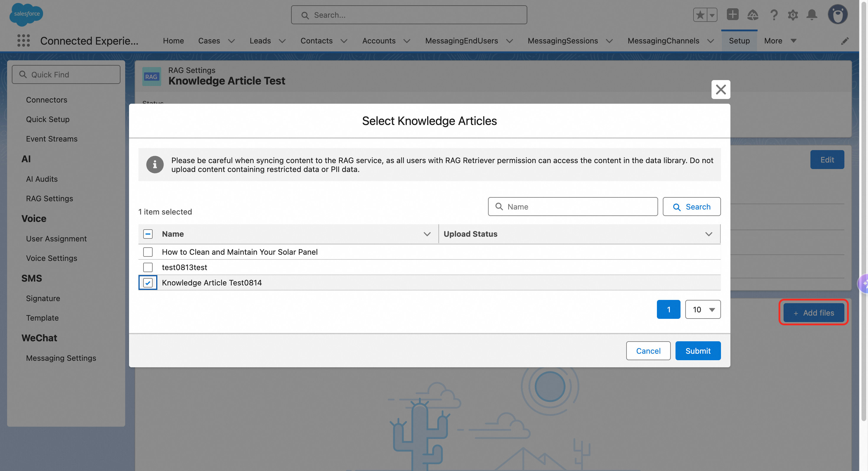Click the 'How to Clean and Maintain Your Solar Panel' text
The height and width of the screenshot is (471, 868).
240,252
